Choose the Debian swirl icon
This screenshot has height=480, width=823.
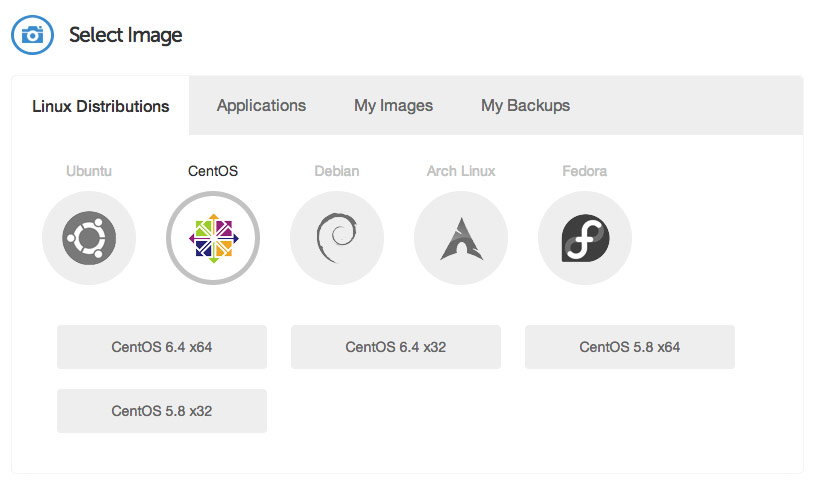click(x=337, y=238)
